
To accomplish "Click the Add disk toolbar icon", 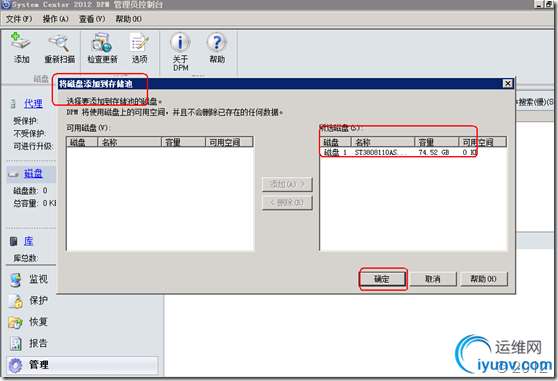I will pyautogui.click(x=21, y=42).
